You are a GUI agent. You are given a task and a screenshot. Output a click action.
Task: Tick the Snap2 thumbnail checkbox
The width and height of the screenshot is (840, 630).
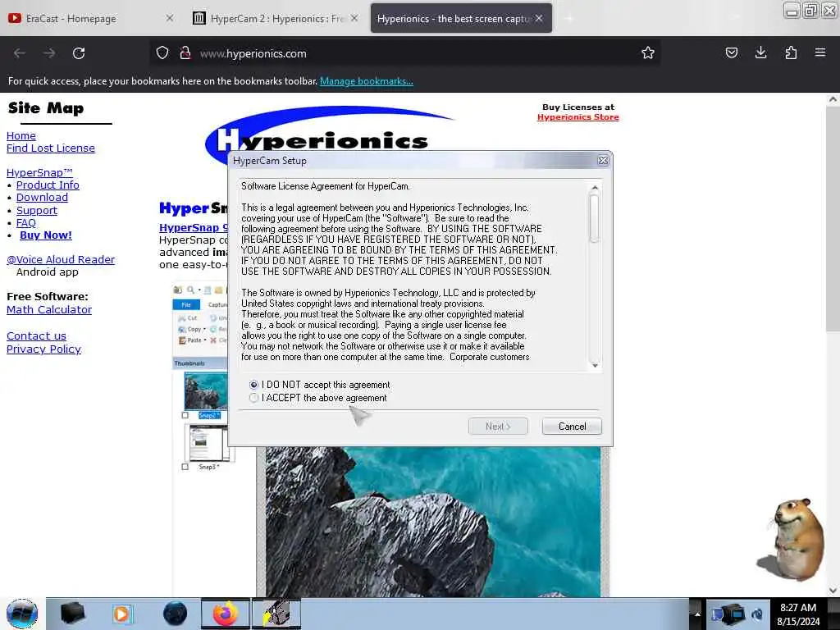185,415
